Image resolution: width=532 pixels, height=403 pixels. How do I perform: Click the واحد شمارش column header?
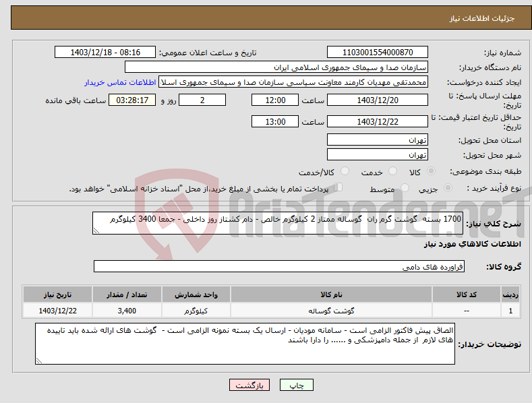[196, 294]
